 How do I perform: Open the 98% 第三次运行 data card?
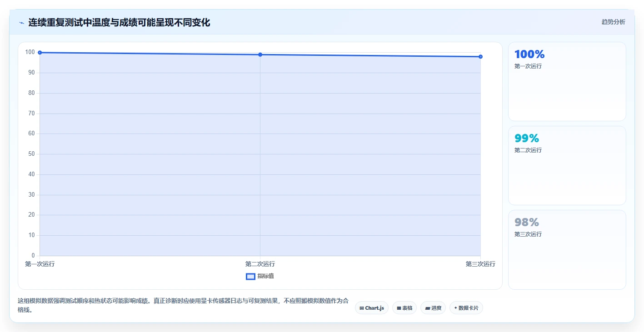(x=567, y=249)
